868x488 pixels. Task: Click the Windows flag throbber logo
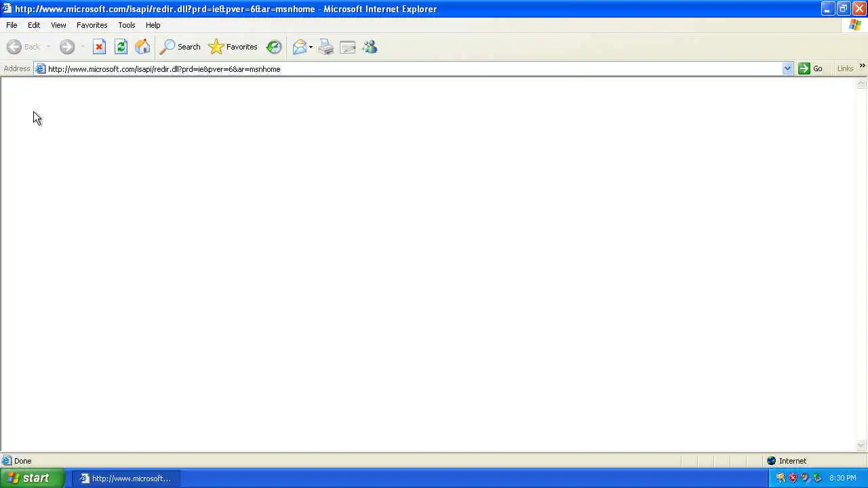pos(855,25)
